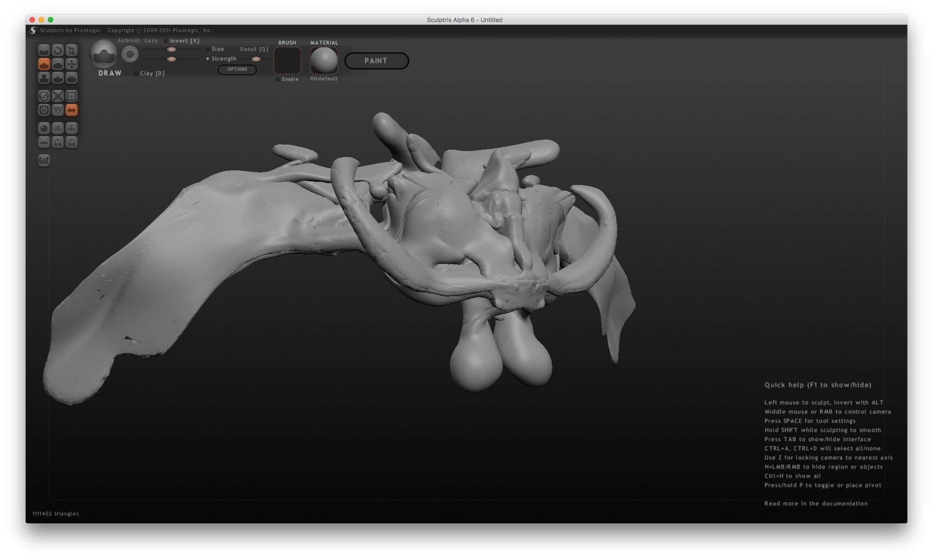Switch to PAINT mode

point(377,61)
